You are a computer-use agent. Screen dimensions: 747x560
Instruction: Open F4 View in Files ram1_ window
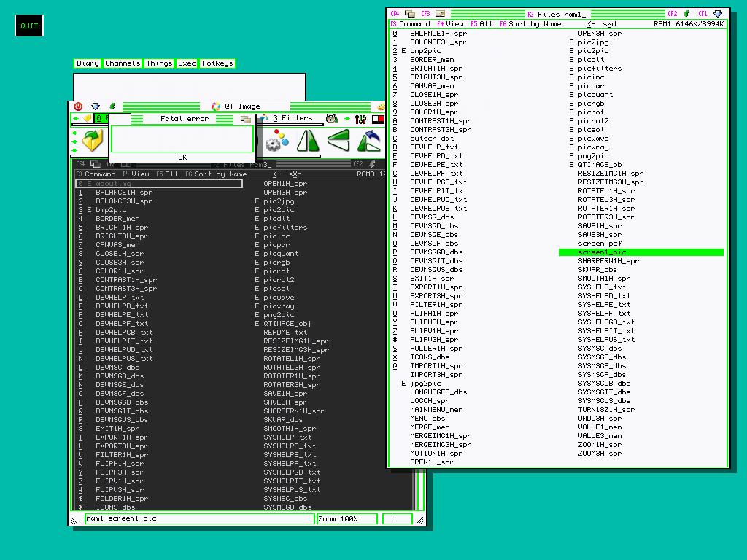(450, 24)
